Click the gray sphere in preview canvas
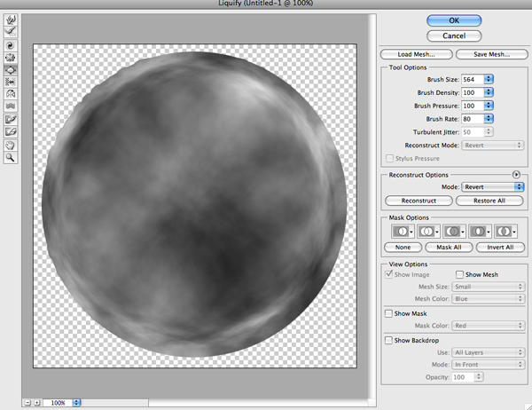Viewport: 532px width, 410px height. coord(194,204)
